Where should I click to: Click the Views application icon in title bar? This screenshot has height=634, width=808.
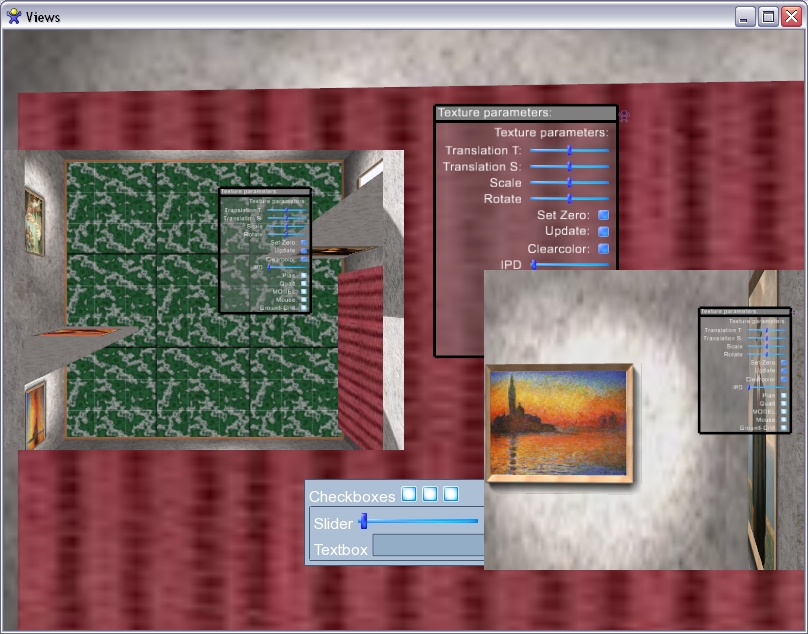(13, 17)
